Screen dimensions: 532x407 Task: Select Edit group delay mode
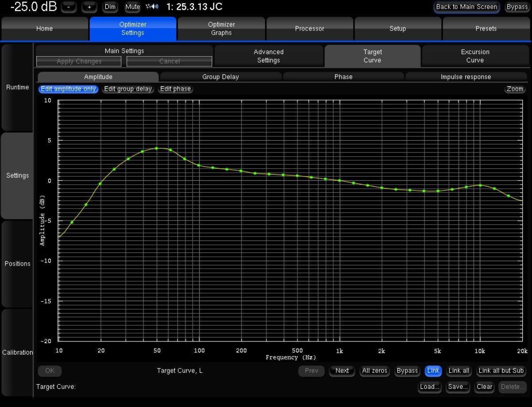coord(128,89)
